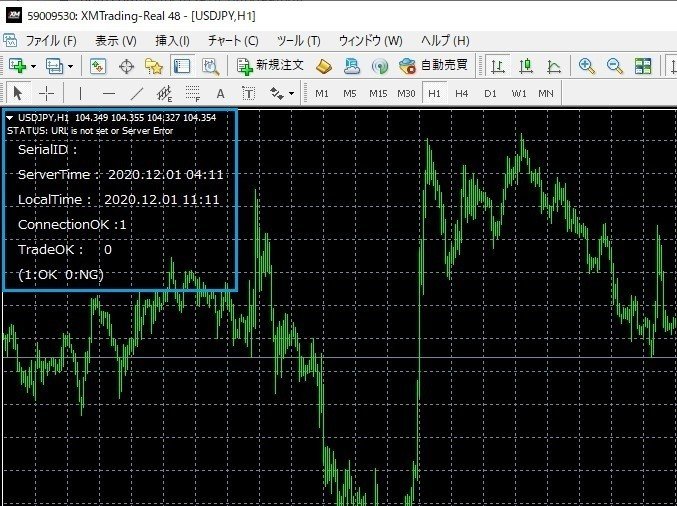This screenshot has width=677, height=506.
Task: Toggle the 自動売買 button
Action: (x=433, y=66)
